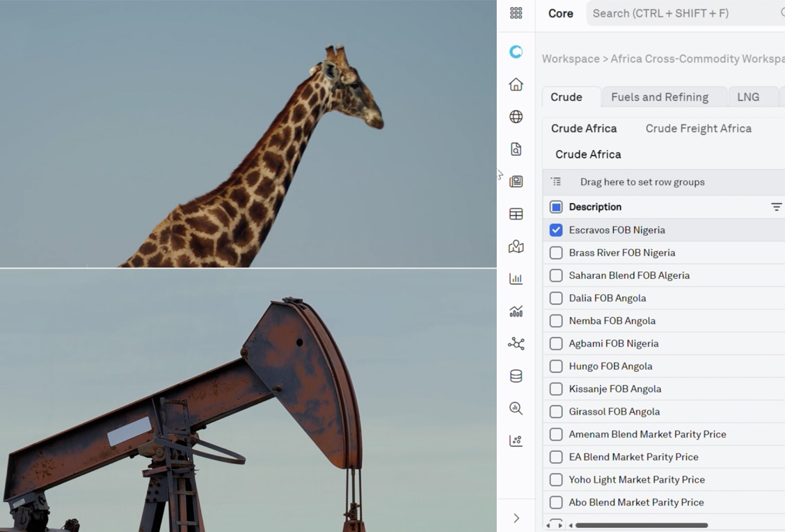Click the row groups list icon
Screen dimensions: 785x532
pyautogui.click(x=556, y=182)
